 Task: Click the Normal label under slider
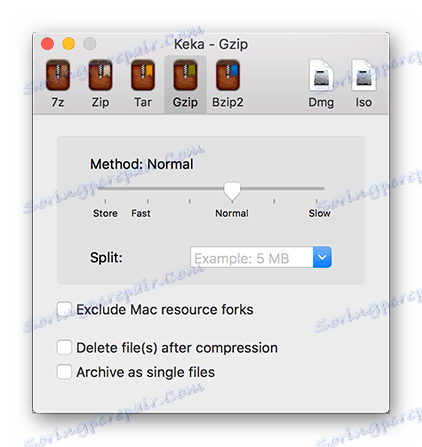tap(232, 213)
